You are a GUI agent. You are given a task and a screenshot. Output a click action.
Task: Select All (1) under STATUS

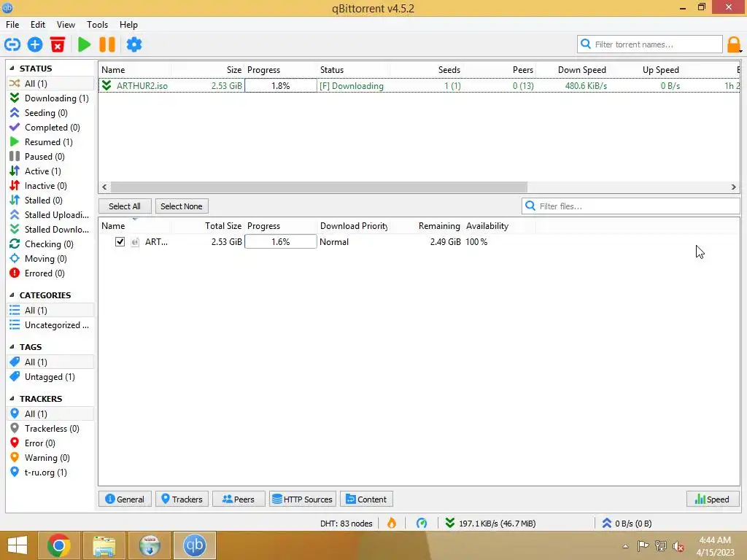(x=50, y=83)
